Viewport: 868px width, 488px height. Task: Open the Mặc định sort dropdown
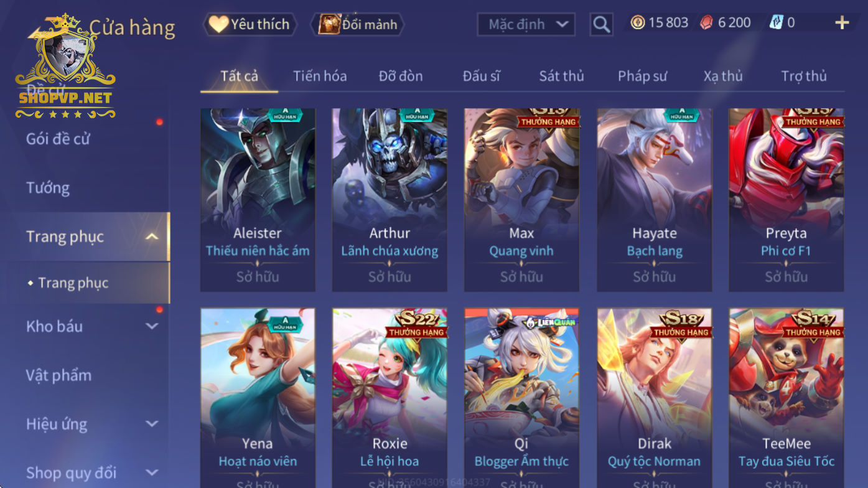(526, 24)
